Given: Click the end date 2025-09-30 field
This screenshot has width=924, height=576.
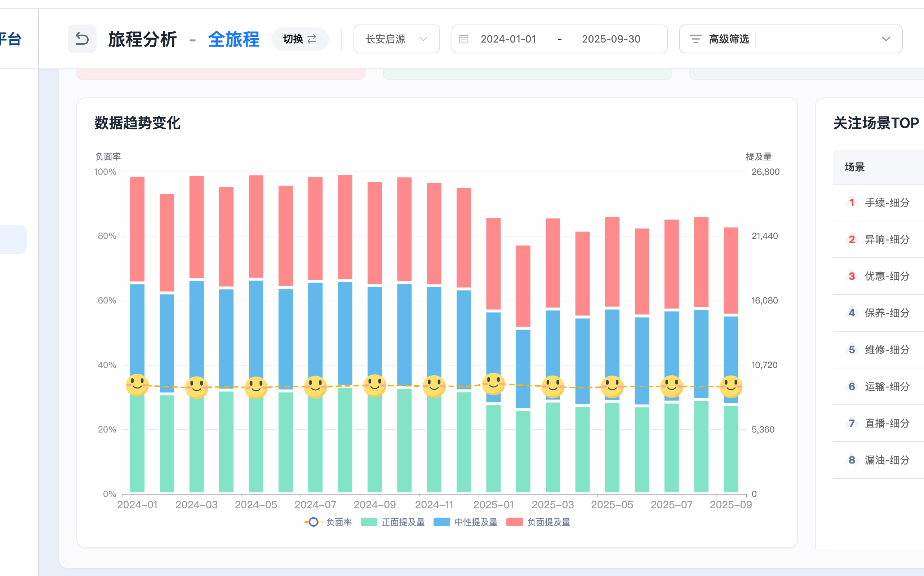Looking at the screenshot, I should (610, 39).
